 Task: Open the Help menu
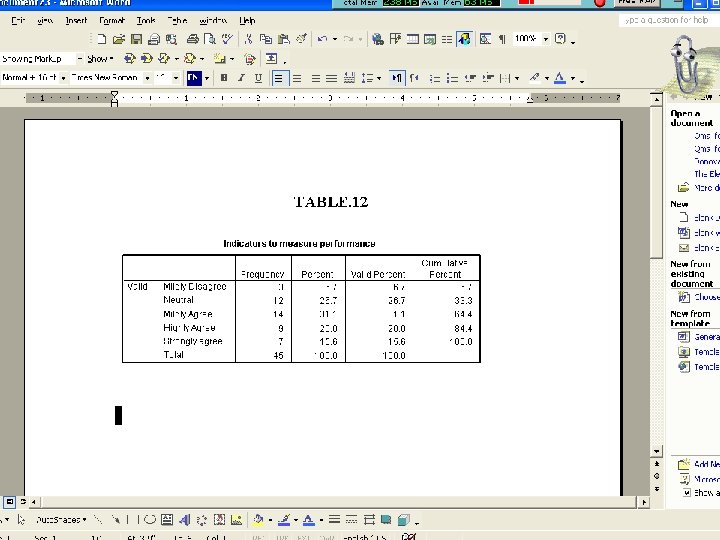click(x=247, y=20)
